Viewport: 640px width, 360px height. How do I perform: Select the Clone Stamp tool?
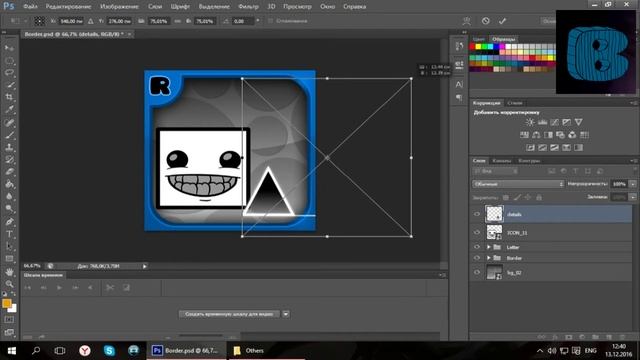pyautogui.click(x=9, y=147)
